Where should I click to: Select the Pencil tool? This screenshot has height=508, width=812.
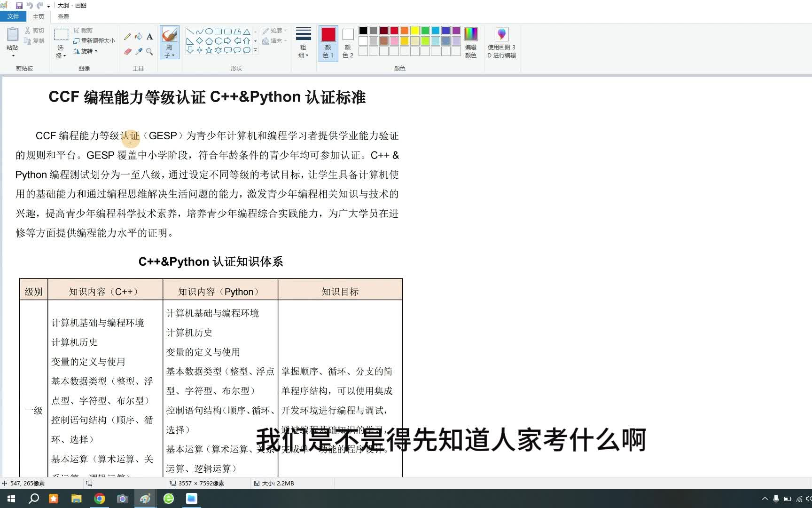coord(127,37)
